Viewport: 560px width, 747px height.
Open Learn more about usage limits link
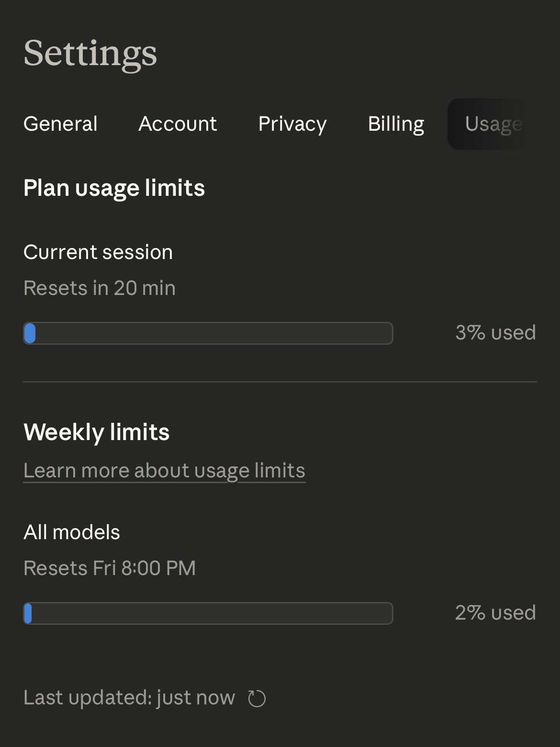tap(164, 471)
